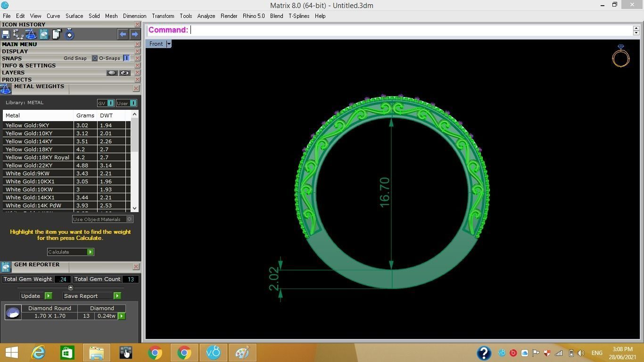Expand the Layers panel header
The width and height of the screenshot is (644, 362).
pyautogui.click(x=13, y=73)
